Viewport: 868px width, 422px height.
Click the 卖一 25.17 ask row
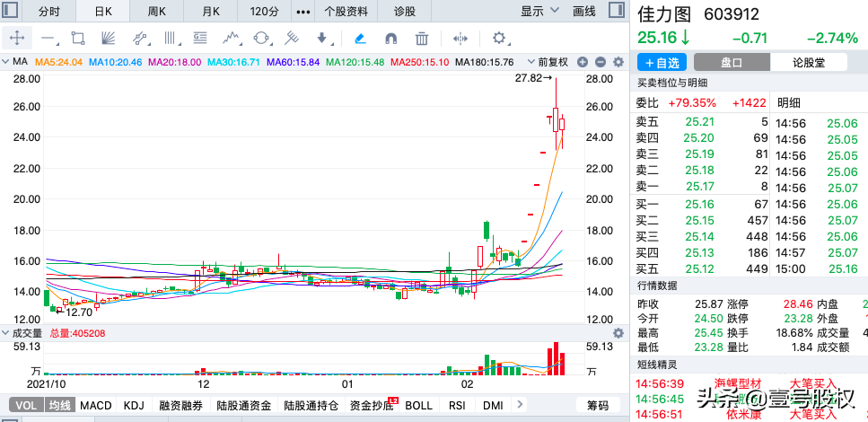pos(701,186)
